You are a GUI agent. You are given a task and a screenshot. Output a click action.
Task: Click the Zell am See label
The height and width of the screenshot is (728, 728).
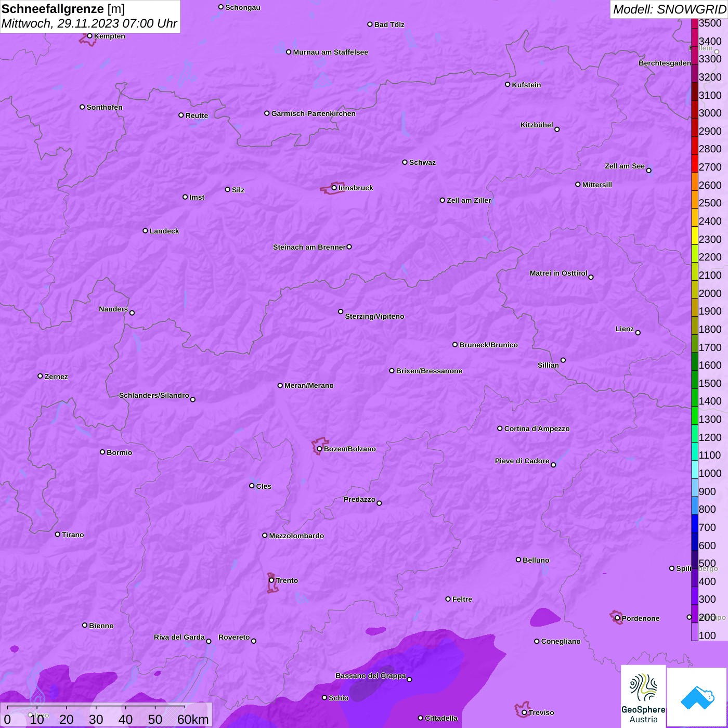tap(625, 166)
